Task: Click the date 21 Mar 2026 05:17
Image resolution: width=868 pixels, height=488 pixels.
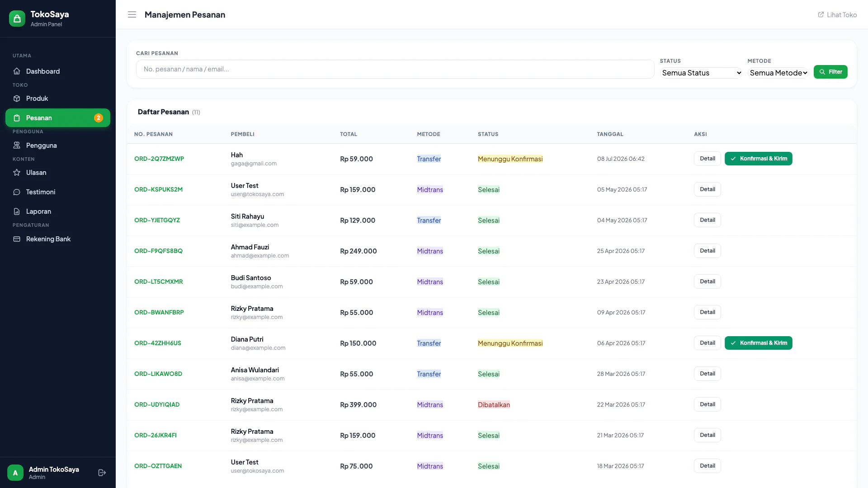Action: [x=620, y=435]
